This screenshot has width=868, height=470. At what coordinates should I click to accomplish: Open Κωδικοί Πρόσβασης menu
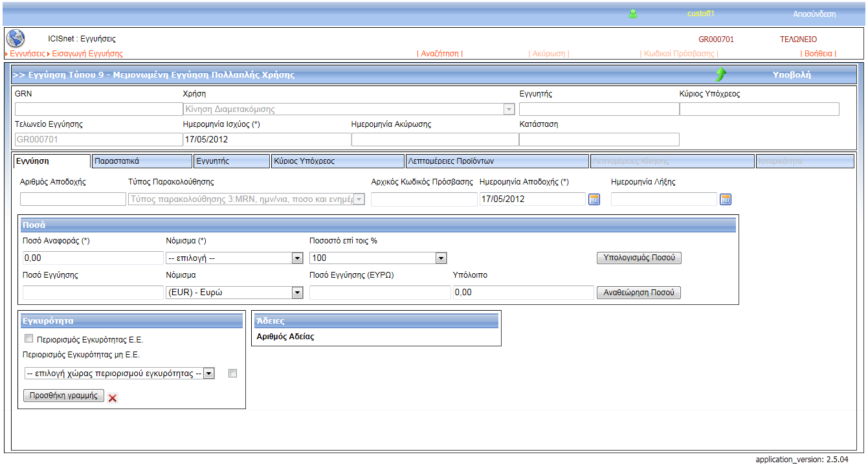tap(679, 54)
